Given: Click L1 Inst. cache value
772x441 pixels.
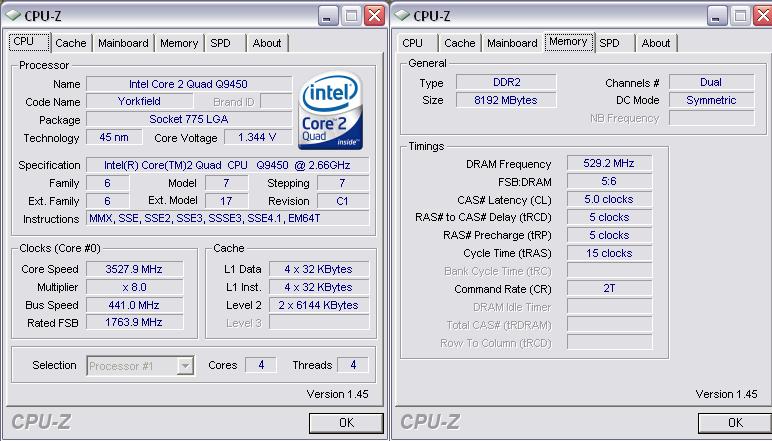Looking at the screenshot, I should [x=319, y=287].
